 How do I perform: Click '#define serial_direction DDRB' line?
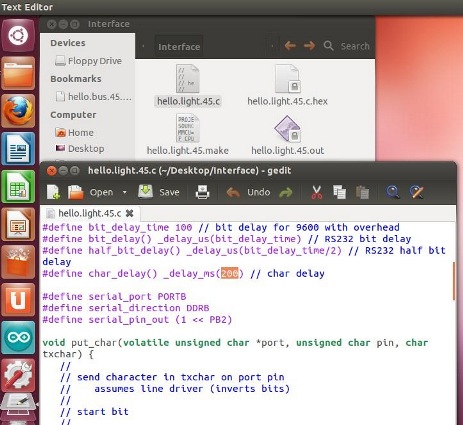(126, 308)
